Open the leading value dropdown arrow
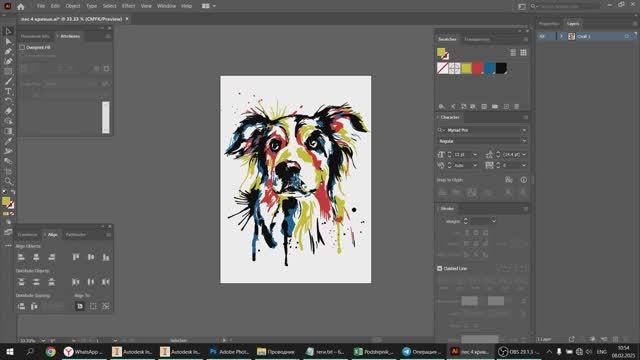This screenshot has height=360, width=640. (x=524, y=155)
